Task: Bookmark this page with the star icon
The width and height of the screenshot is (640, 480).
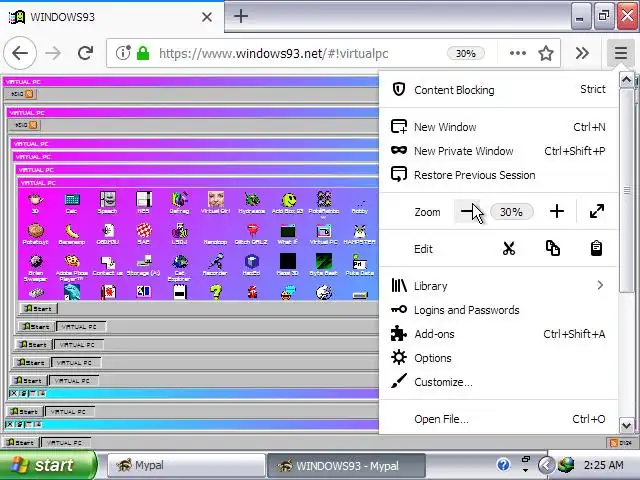Action: (x=546, y=53)
